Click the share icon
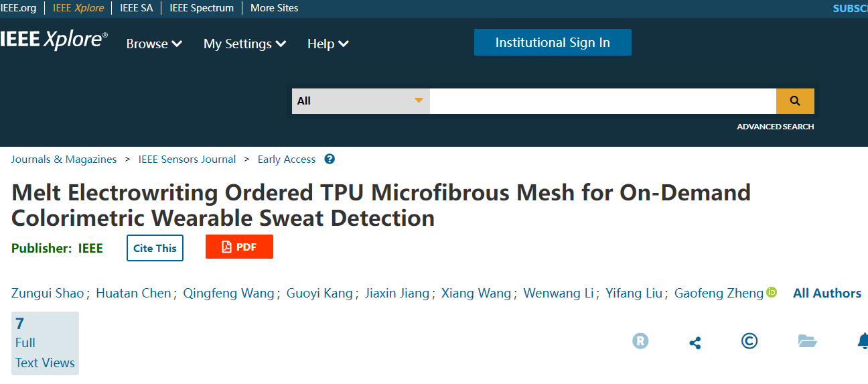 tap(695, 342)
